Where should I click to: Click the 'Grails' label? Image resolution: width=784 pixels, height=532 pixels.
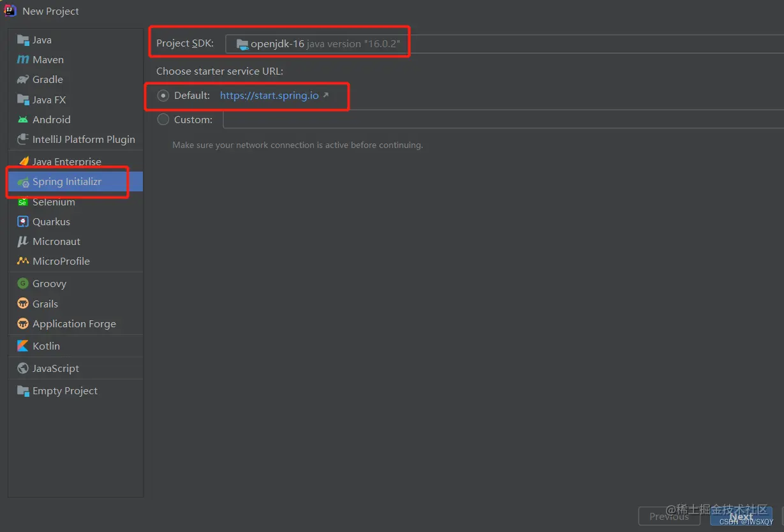(45, 304)
